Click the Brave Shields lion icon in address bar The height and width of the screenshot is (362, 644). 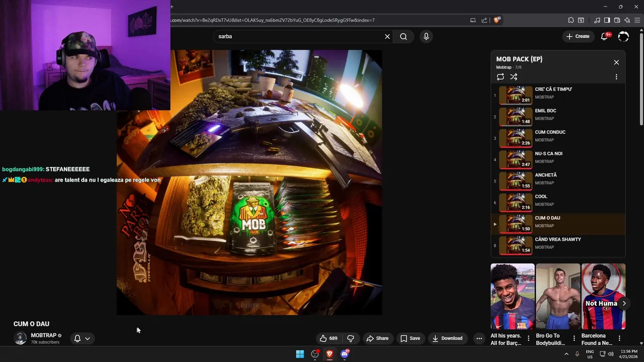click(497, 20)
